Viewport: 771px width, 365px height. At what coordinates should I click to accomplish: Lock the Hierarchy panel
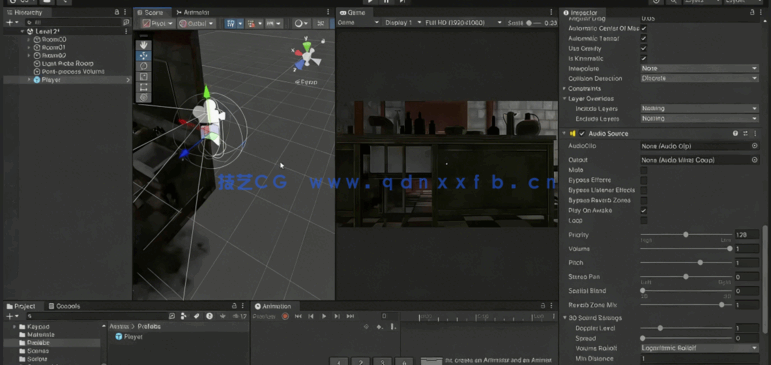pyautogui.click(x=117, y=12)
